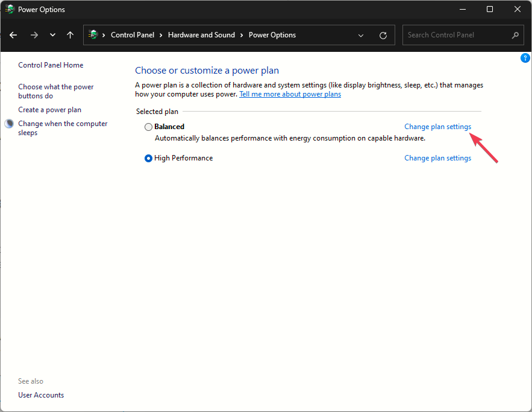This screenshot has width=532, height=412.
Task: Select the High Performance power plan
Action: 148,159
